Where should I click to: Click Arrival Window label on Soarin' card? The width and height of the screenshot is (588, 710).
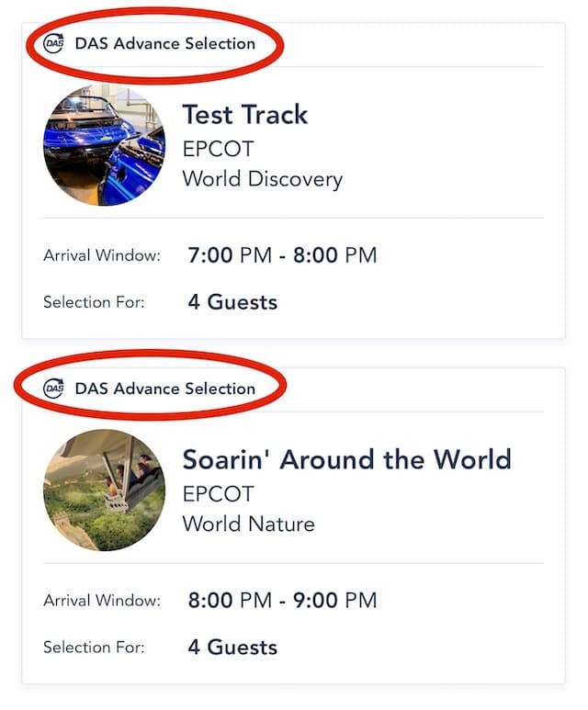pyautogui.click(x=102, y=601)
